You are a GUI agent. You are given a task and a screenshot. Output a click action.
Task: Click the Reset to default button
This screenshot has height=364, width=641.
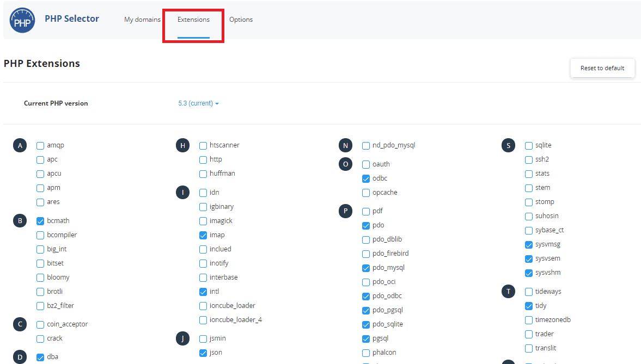coord(602,68)
